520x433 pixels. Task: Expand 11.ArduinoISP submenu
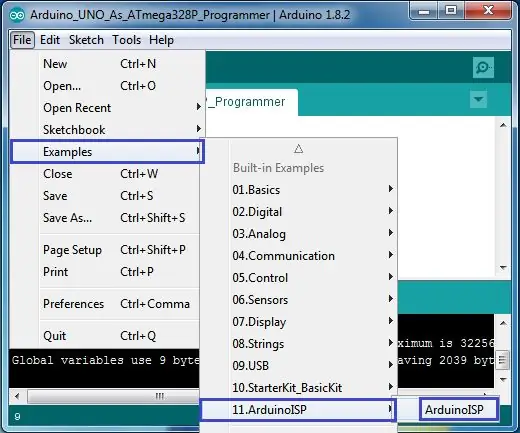(299, 410)
